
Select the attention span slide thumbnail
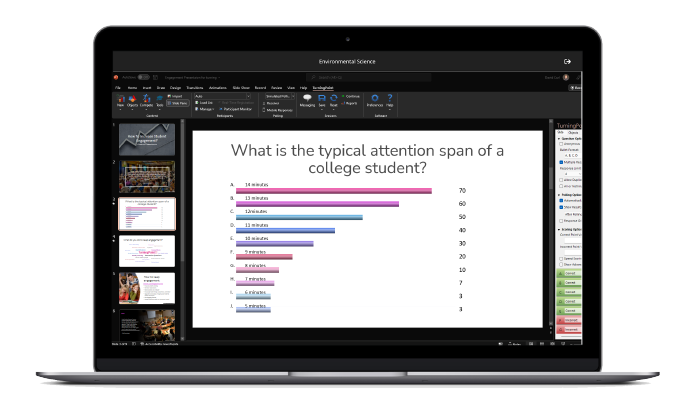coord(147,214)
